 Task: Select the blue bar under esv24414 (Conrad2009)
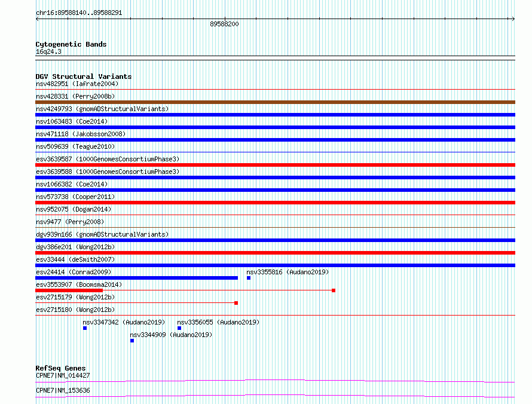136,278
